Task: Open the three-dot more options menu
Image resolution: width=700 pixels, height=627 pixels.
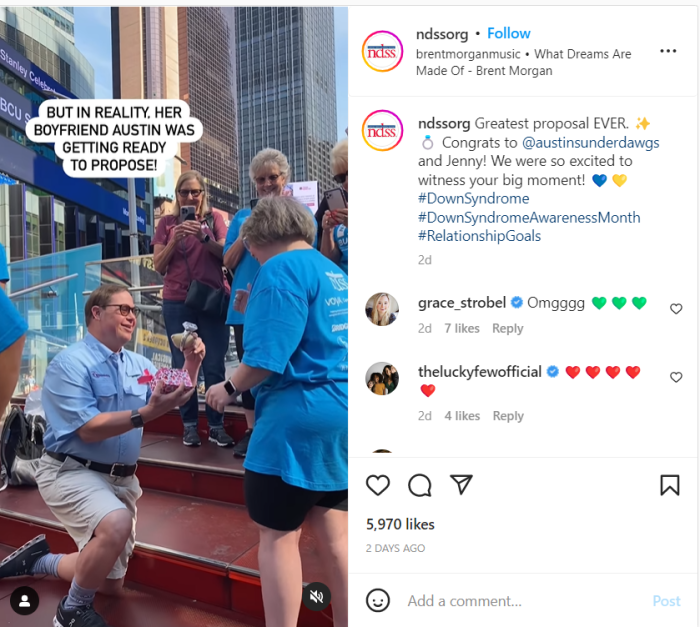Action: [x=668, y=51]
